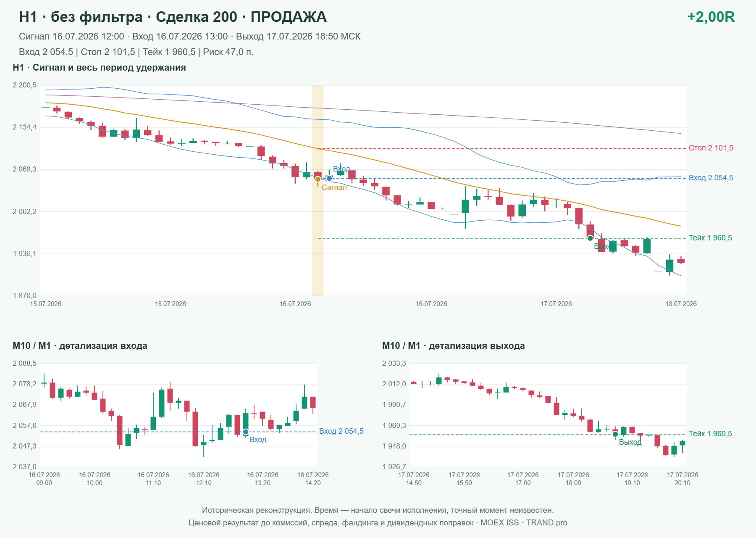Click the 2 033,3 axis label
Screen dimensions: 756x538
click(394, 364)
